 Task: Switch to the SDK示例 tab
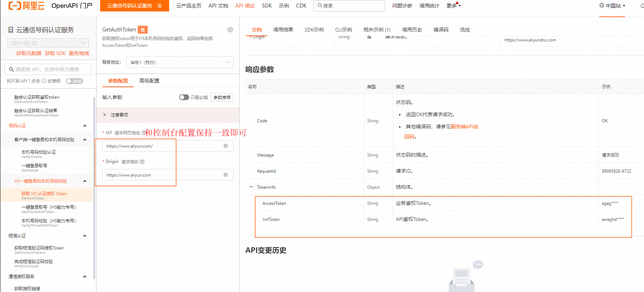[x=314, y=30]
